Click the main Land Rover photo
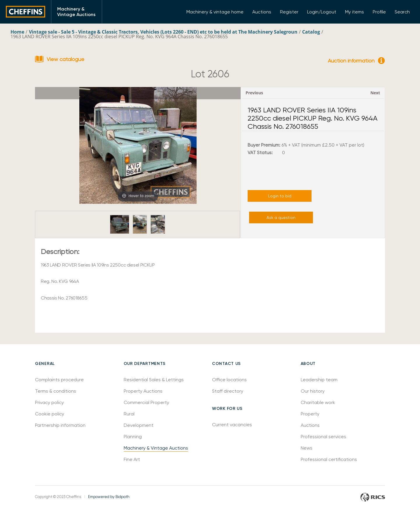The image size is (420, 510). 138,145
